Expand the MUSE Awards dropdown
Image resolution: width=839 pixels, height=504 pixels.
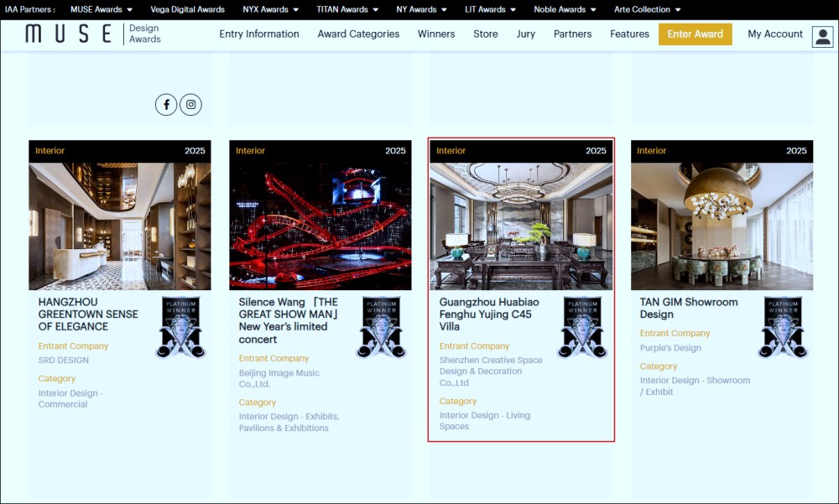(x=102, y=10)
